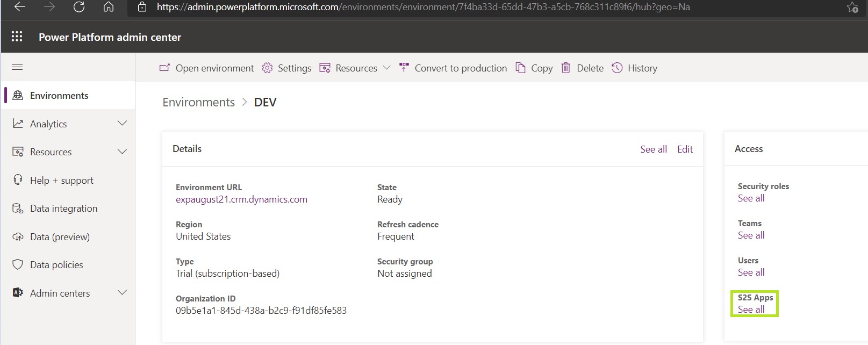Click the Refresh cadence value Frequent
This screenshot has height=345, width=868.
click(396, 236)
